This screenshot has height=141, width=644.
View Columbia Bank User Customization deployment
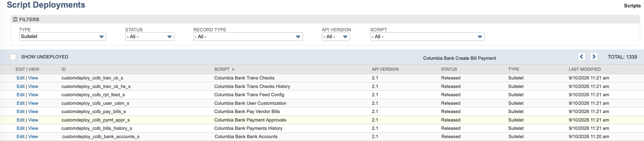33,103
